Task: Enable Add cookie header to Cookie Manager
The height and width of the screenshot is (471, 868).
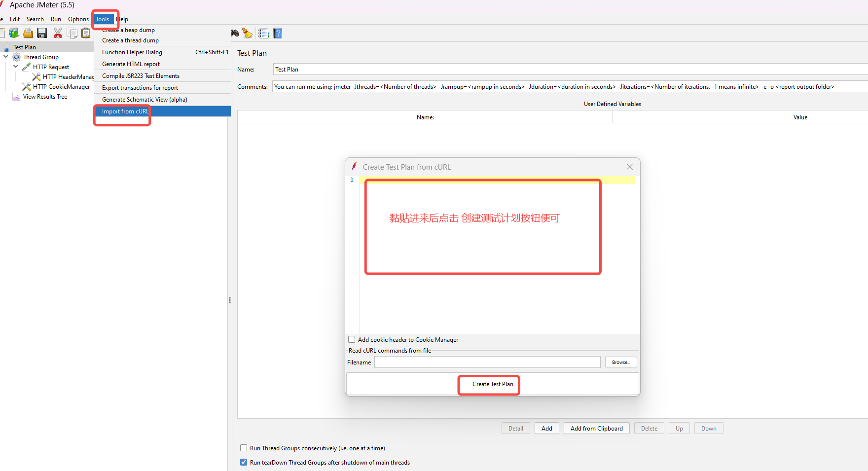Action: (x=352, y=339)
